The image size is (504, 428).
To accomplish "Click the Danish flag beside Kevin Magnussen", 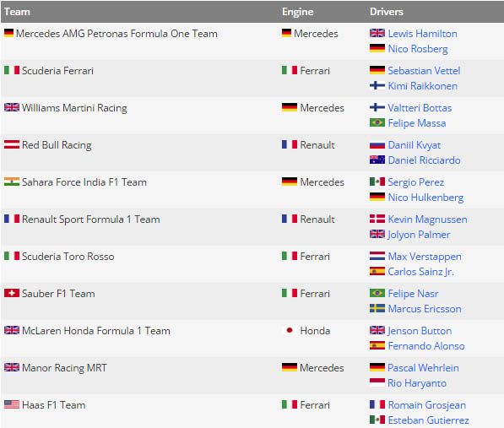I will tap(377, 219).
